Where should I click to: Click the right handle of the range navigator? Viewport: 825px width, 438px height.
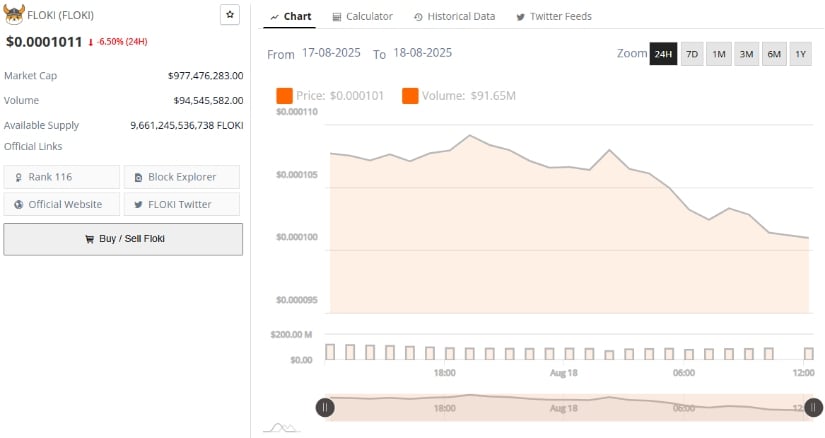tap(813, 407)
